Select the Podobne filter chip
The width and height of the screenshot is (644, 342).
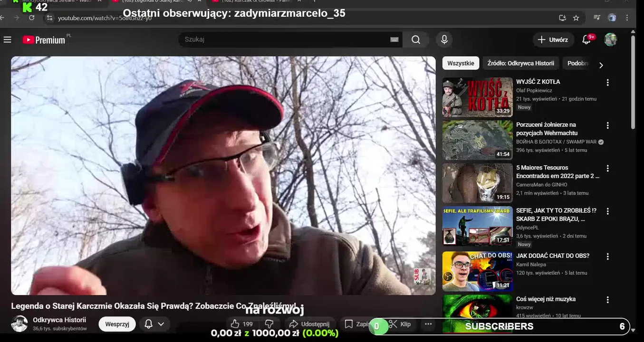[x=577, y=63]
